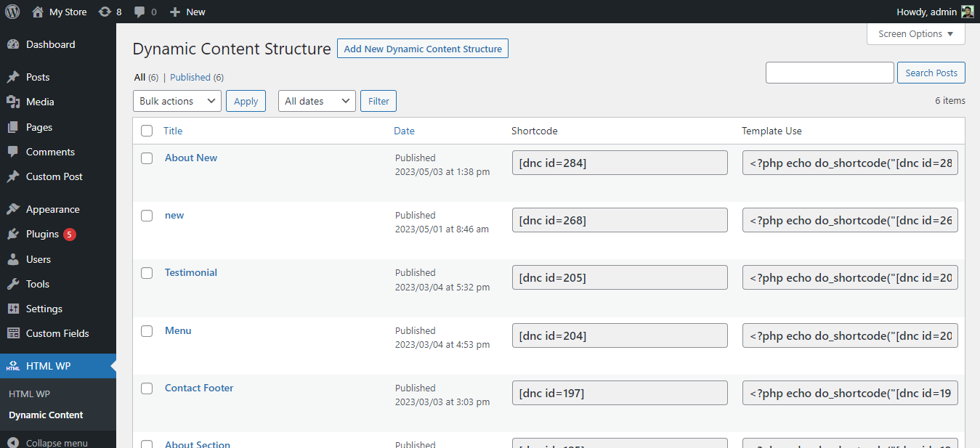980x448 pixels.
Task: Check the About New row checkbox
Action: (147, 158)
